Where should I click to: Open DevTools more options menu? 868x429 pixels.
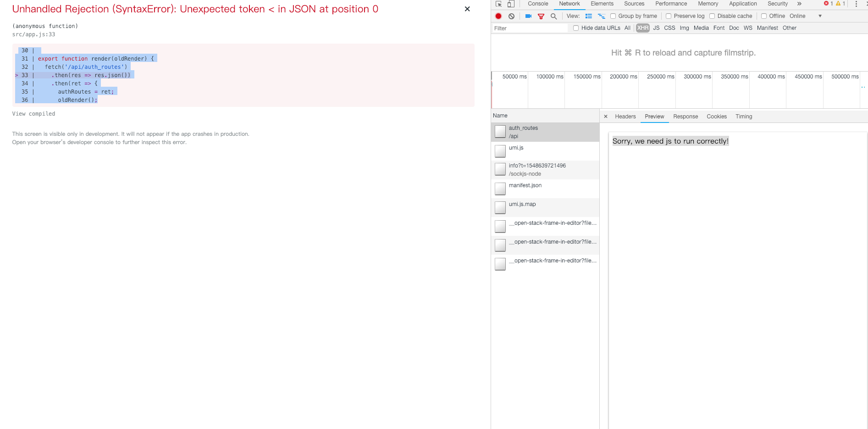click(x=856, y=4)
